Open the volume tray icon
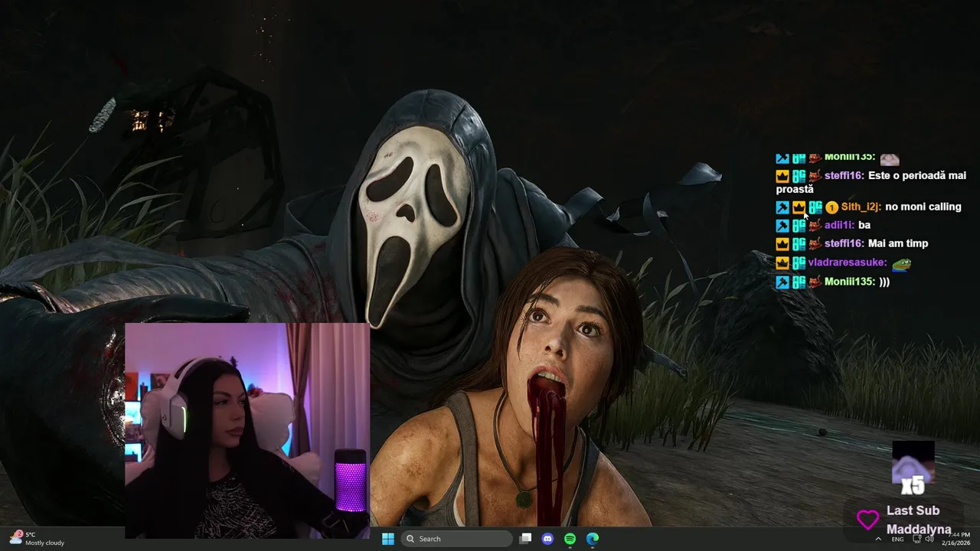The height and width of the screenshot is (551, 980). (929, 539)
